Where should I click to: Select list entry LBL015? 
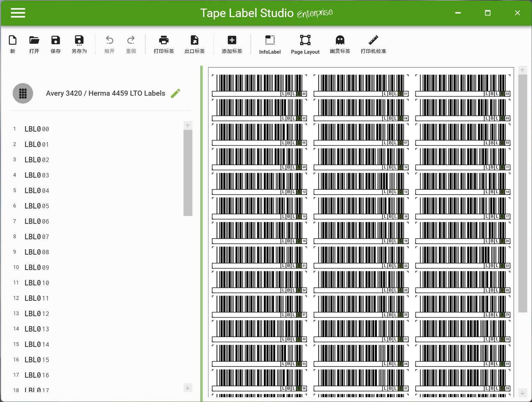click(37, 360)
